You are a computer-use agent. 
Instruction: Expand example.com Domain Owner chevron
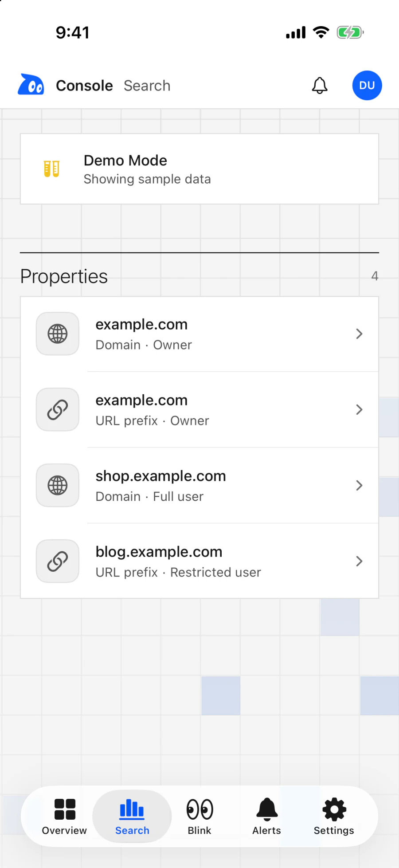pyautogui.click(x=359, y=334)
